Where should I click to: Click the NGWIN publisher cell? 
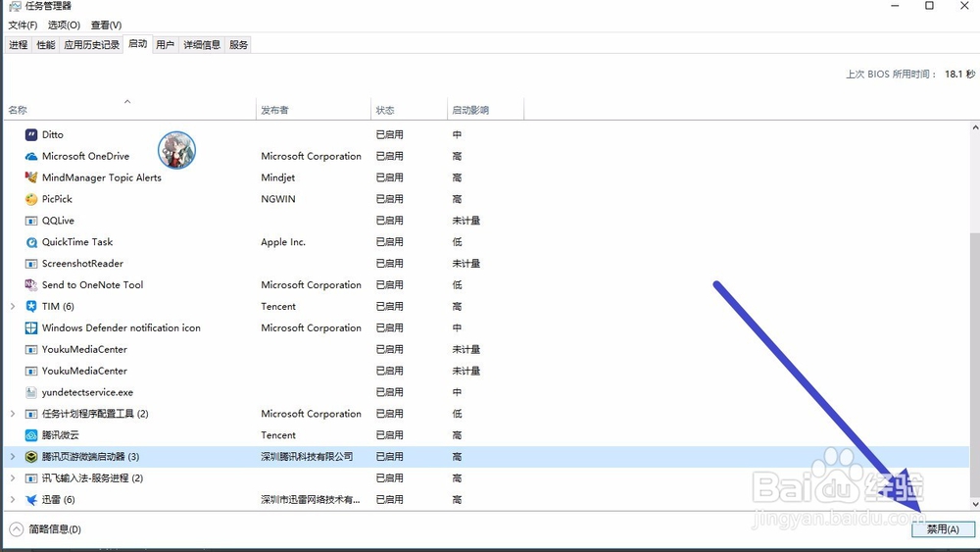pos(278,199)
